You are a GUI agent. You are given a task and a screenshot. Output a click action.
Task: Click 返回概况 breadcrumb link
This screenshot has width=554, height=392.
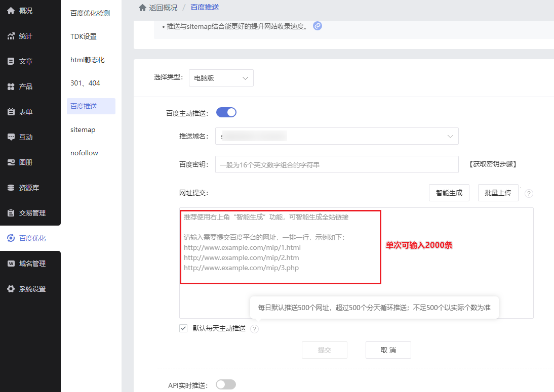click(x=163, y=8)
